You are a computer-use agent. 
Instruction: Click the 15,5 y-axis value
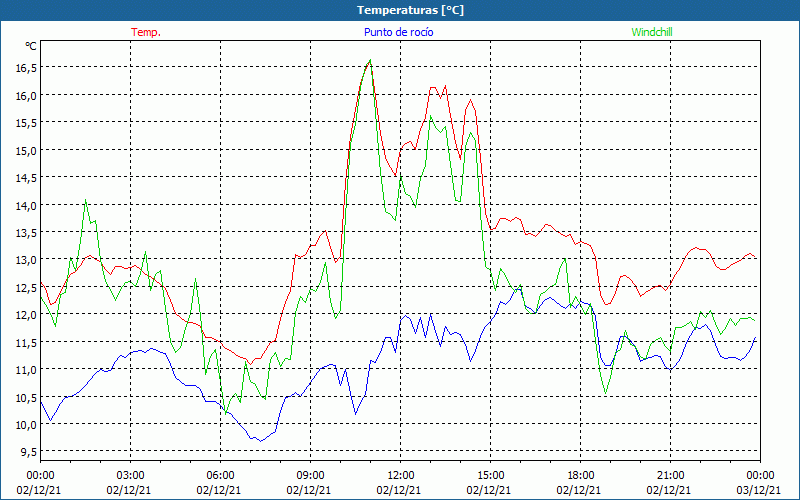tap(26, 122)
